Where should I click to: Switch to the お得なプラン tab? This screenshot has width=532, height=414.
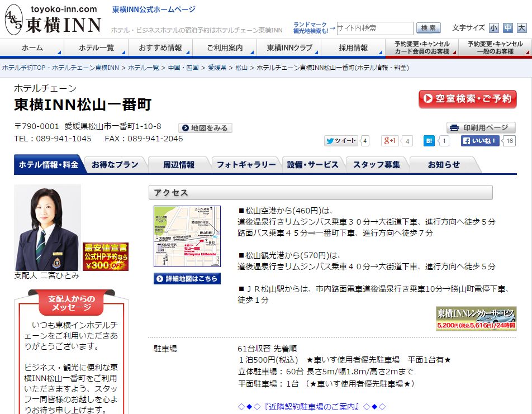point(115,165)
